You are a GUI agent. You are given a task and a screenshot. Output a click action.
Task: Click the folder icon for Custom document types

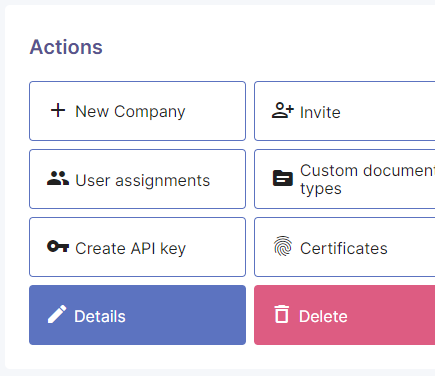pyautogui.click(x=283, y=178)
